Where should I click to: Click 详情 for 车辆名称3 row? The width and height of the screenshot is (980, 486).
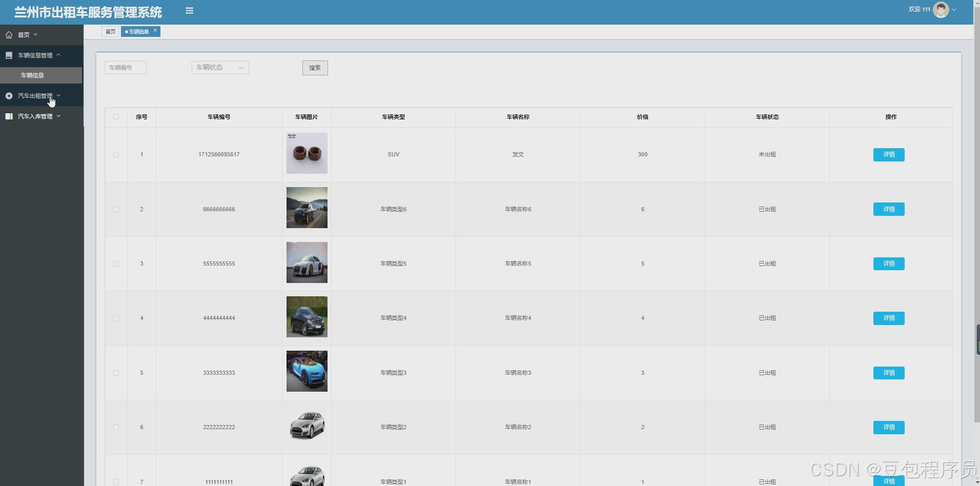coord(889,373)
